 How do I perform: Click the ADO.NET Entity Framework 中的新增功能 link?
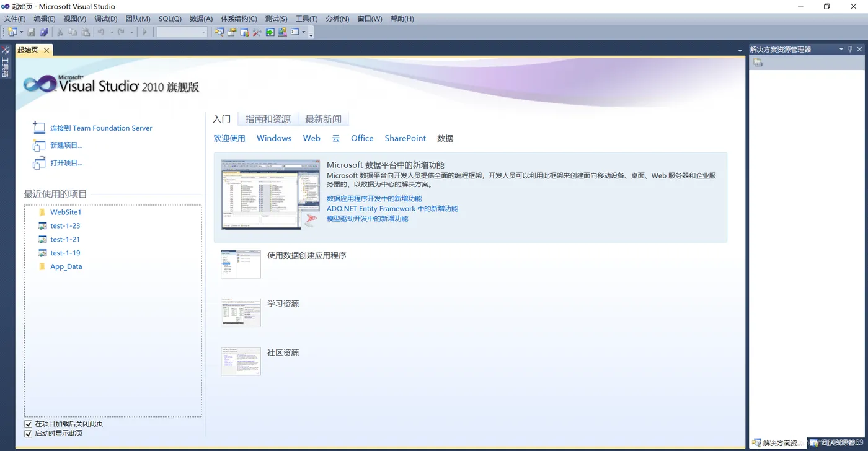tap(392, 209)
